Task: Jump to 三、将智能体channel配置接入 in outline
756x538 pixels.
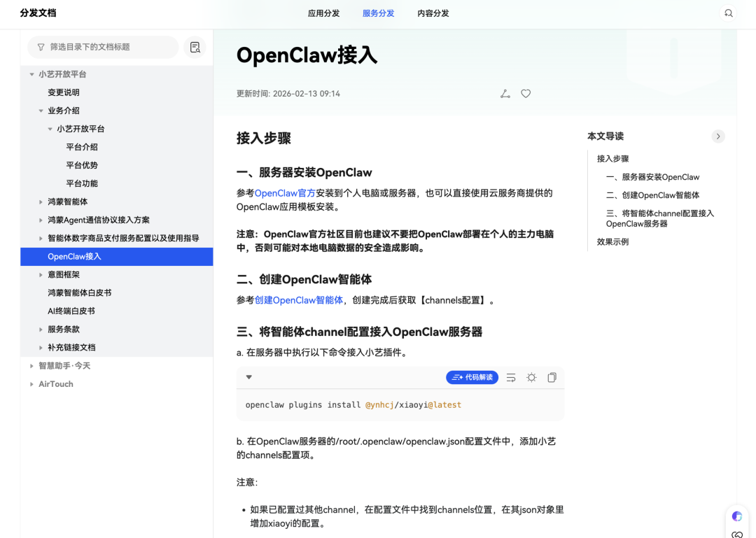Action: 660,218
